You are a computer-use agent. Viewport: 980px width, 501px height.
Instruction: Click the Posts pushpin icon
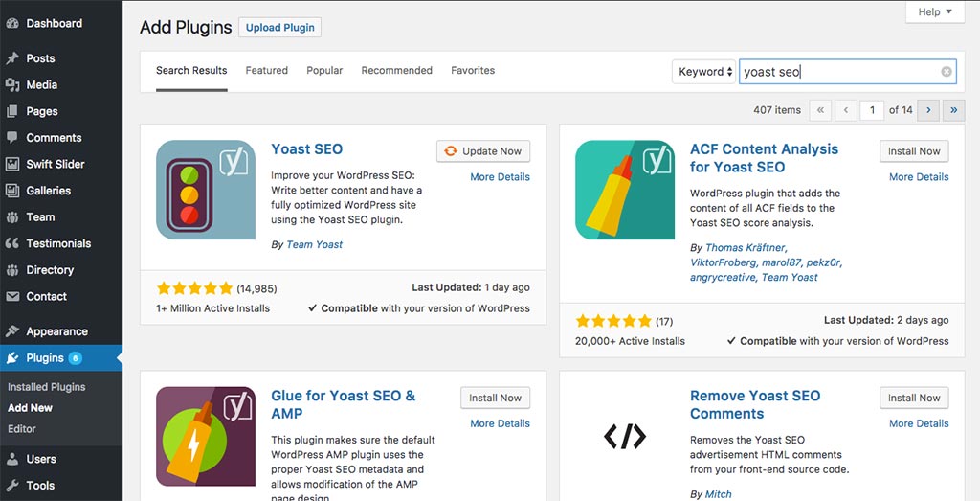[x=12, y=58]
